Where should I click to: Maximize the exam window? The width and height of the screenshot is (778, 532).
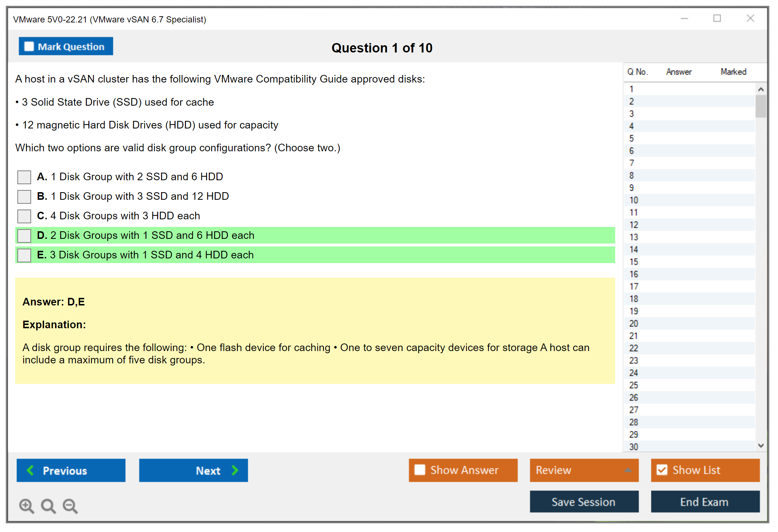coord(717,18)
